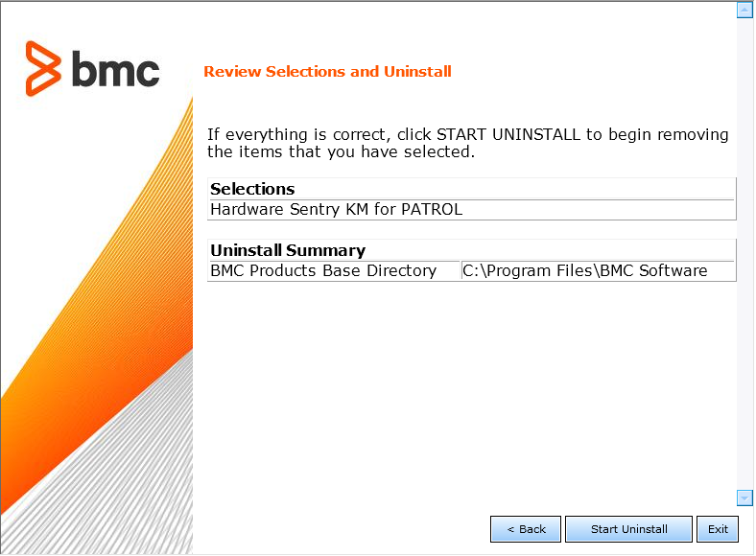The image size is (756, 556).
Task: Click the orange swoosh graphic in sidebar
Action: (96, 288)
